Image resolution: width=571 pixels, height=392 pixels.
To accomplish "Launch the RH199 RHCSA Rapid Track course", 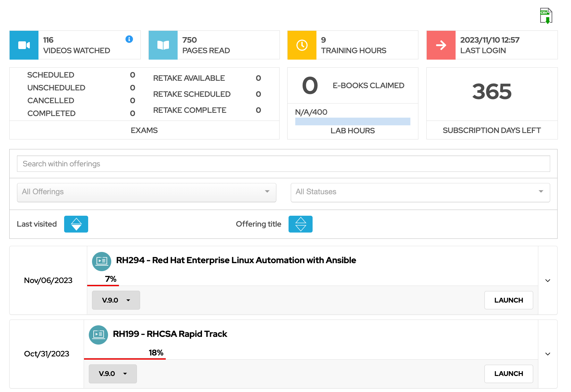I will point(508,374).
